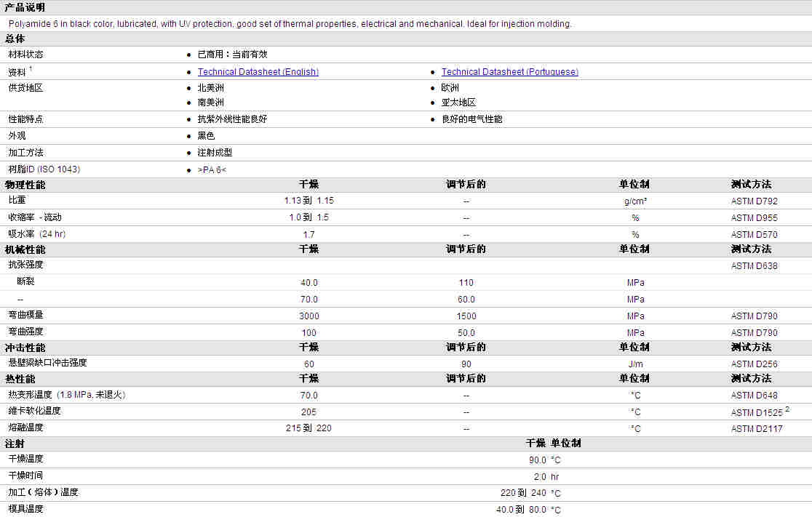Image resolution: width=812 pixels, height=517 pixels.
Task: Click the 机械性能 section header
Action: coord(25,249)
